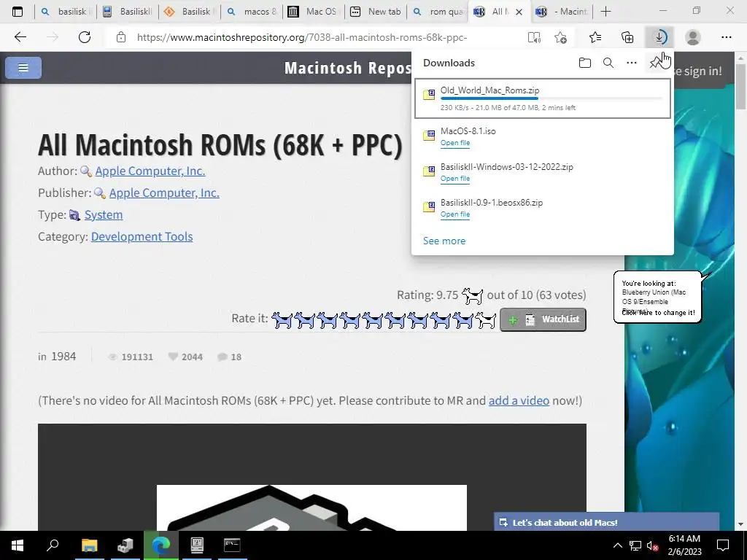The width and height of the screenshot is (747, 560).
Task: Search downloads in Downloads panel
Action: [x=608, y=63]
